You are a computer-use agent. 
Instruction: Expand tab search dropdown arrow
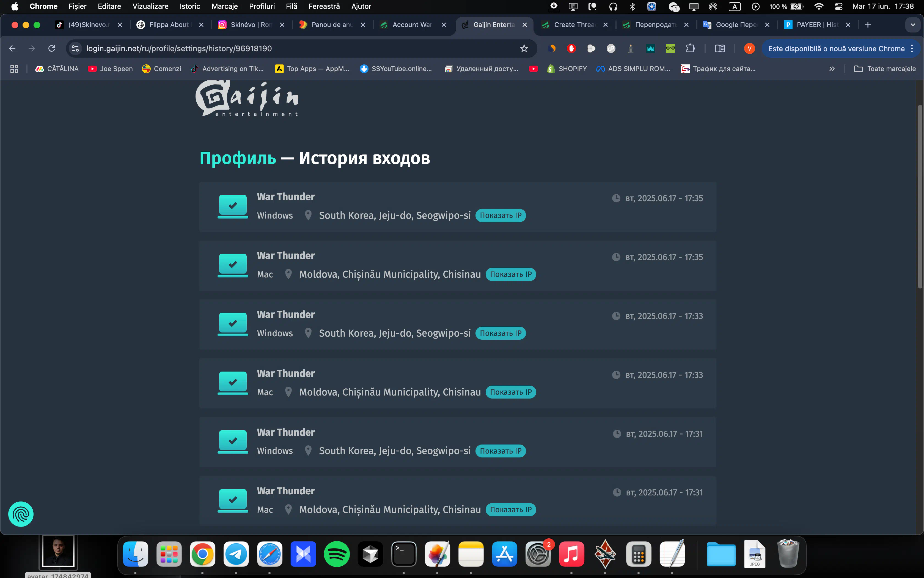pos(913,25)
